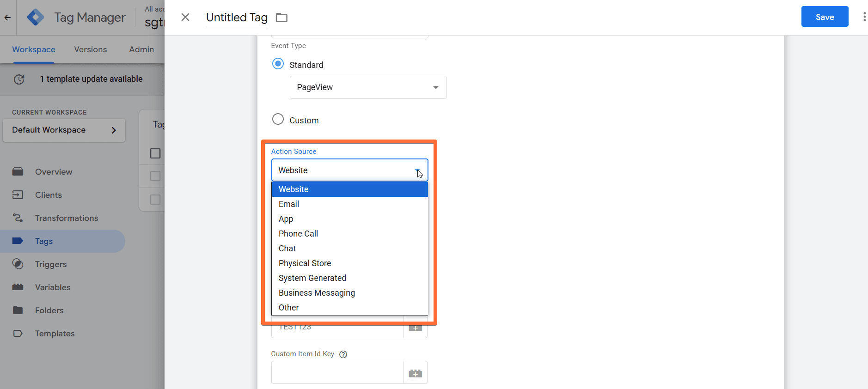This screenshot has height=389, width=868.
Task: Click the Templates sidebar icon
Action: pos(18,334)
